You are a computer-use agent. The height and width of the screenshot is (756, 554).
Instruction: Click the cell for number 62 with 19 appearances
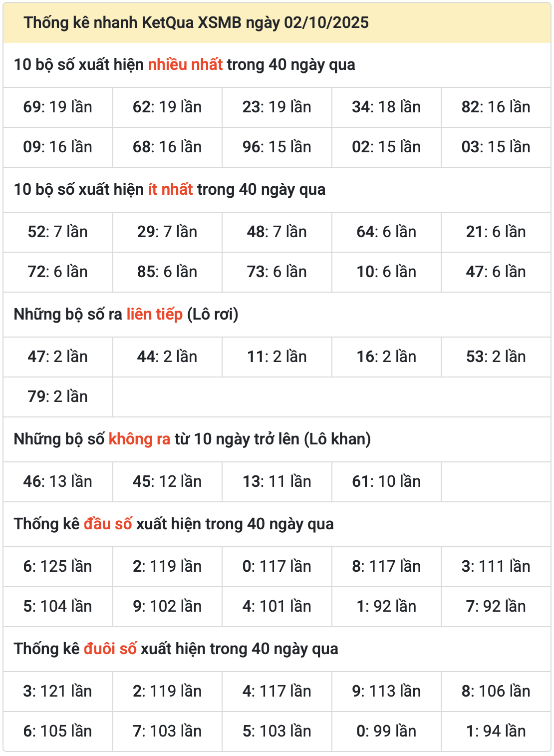click(x=167, y=107)
